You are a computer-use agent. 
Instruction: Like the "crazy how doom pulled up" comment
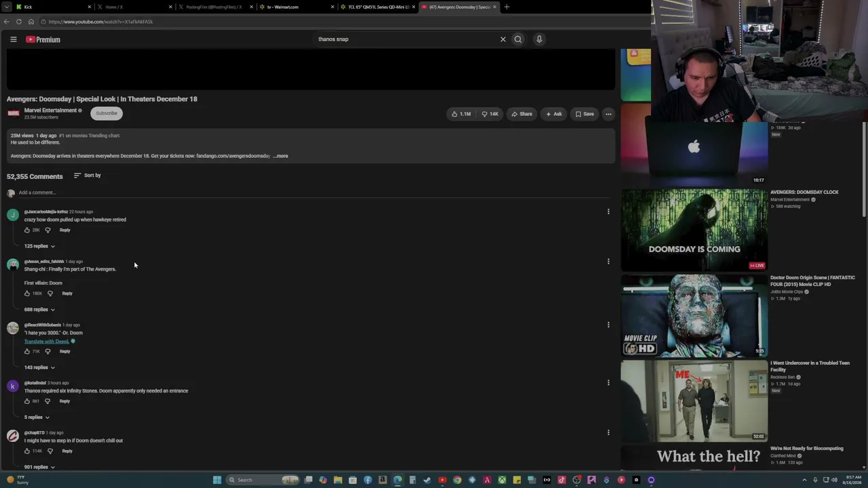click(27, 230)
